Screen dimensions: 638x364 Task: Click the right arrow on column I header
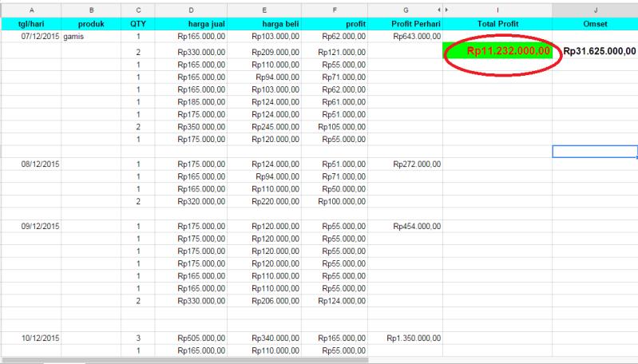click(446, 10)
